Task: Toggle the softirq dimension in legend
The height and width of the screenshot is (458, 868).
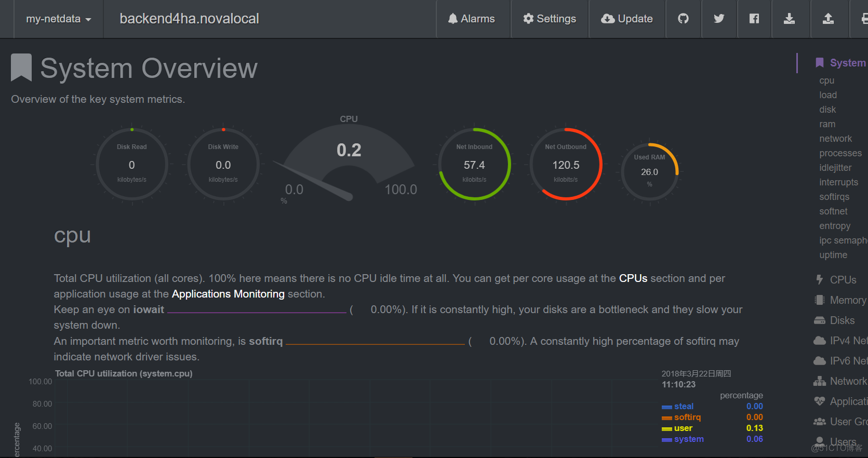Action: [x=687, y=417]
